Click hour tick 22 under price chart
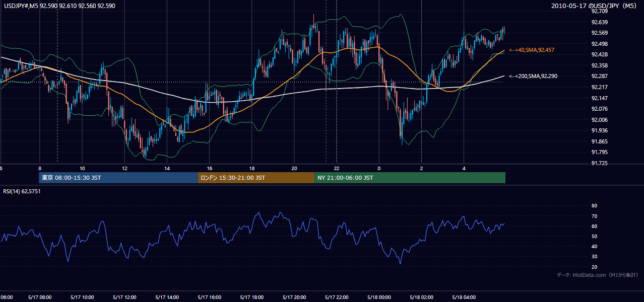Viewport: 644px width, 302px height. pos(337,168)
